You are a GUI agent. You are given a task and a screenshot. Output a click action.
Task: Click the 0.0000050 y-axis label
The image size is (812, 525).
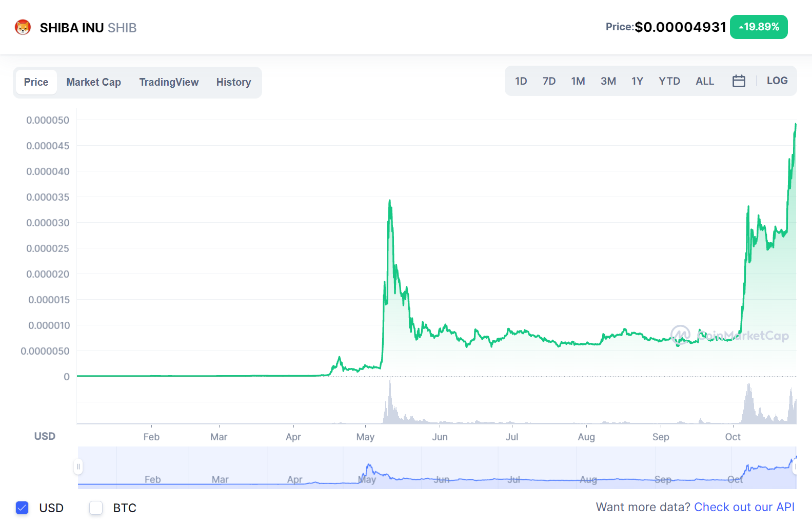click(45, 351)
